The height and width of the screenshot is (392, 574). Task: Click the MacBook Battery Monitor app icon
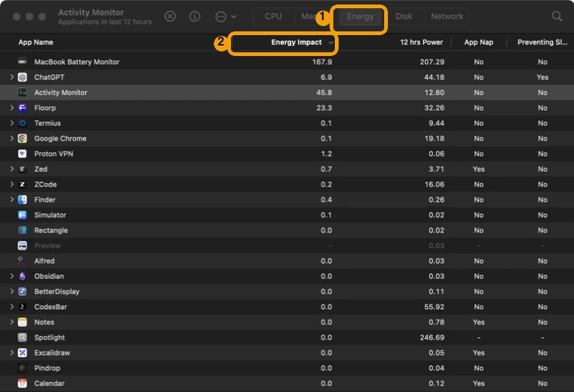coord(22,62)
